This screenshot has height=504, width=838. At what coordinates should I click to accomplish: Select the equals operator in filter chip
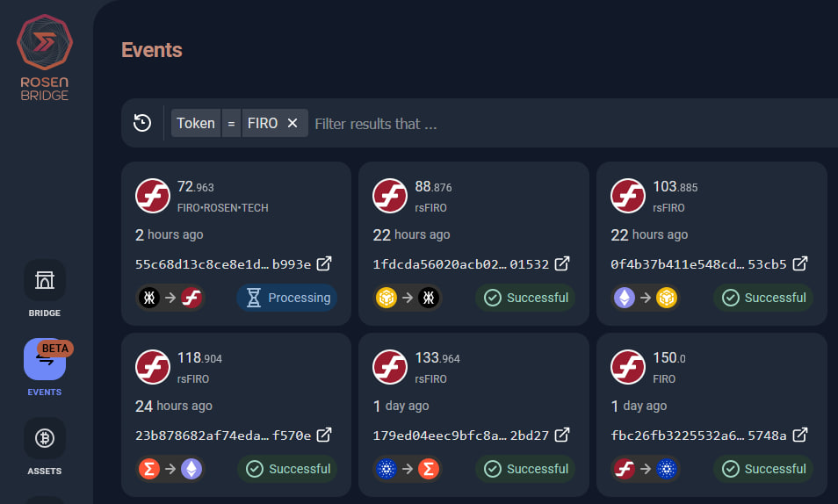point(231,123)
